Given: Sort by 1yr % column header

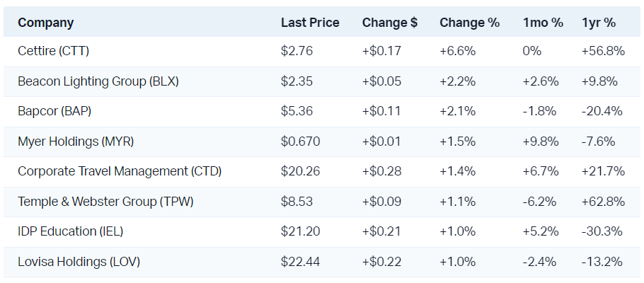Looking at the screenshot, I should click(x=599, y=23).
